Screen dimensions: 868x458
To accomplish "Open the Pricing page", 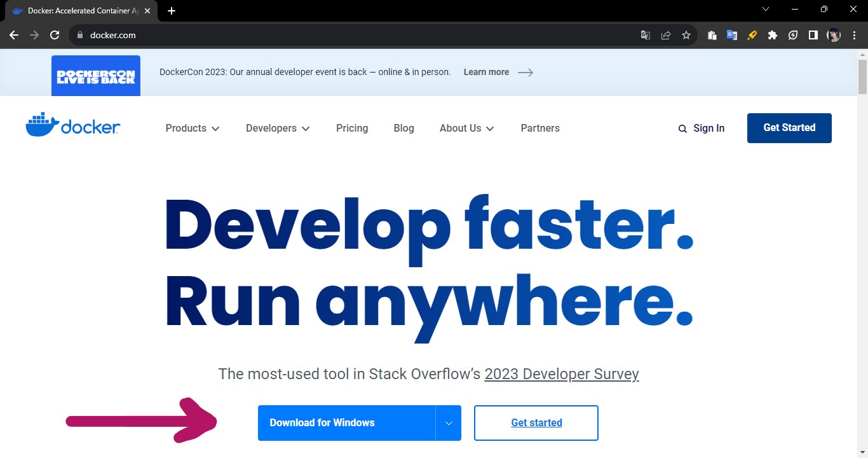I will (352, 128).
